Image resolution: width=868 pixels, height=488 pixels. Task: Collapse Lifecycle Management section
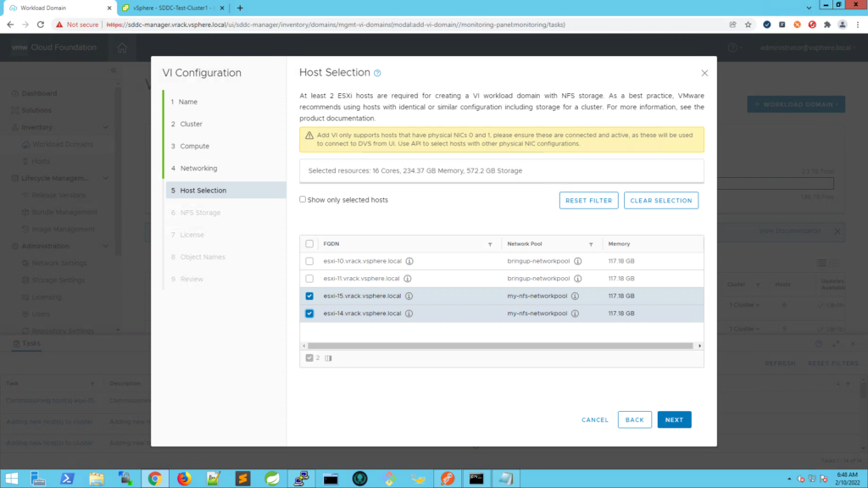pos(106,178)
